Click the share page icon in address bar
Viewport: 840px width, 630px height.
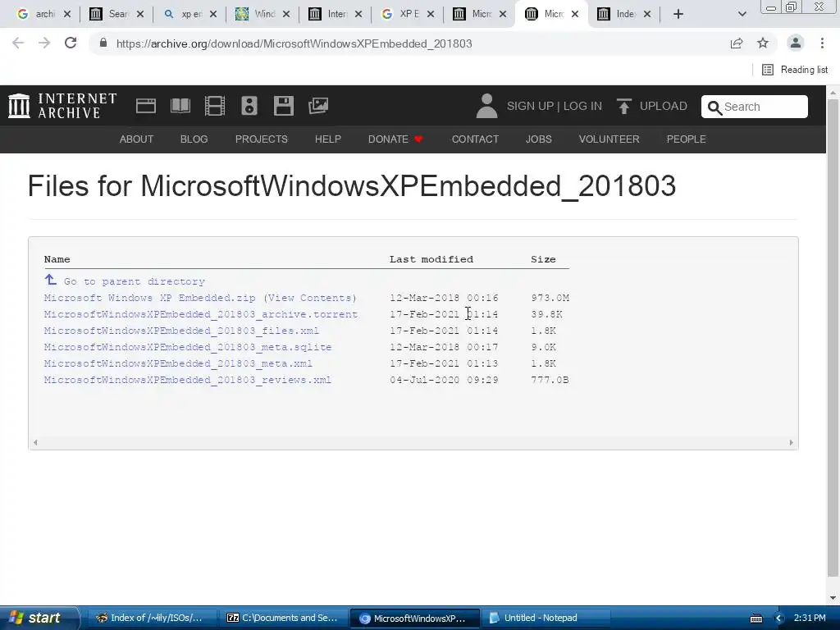[x=737, y=43]
